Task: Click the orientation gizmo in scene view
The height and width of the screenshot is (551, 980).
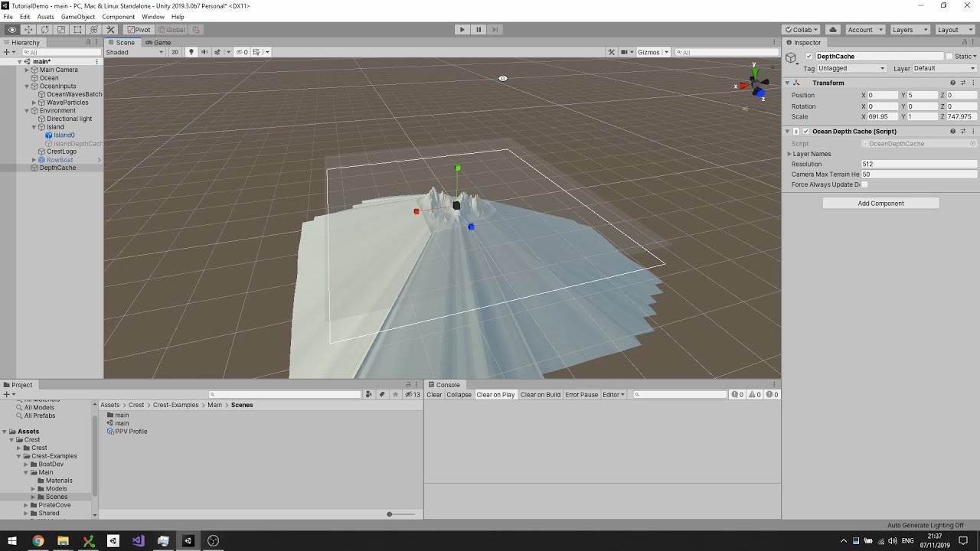Action: pyautogui.click(x=754, y=83)
